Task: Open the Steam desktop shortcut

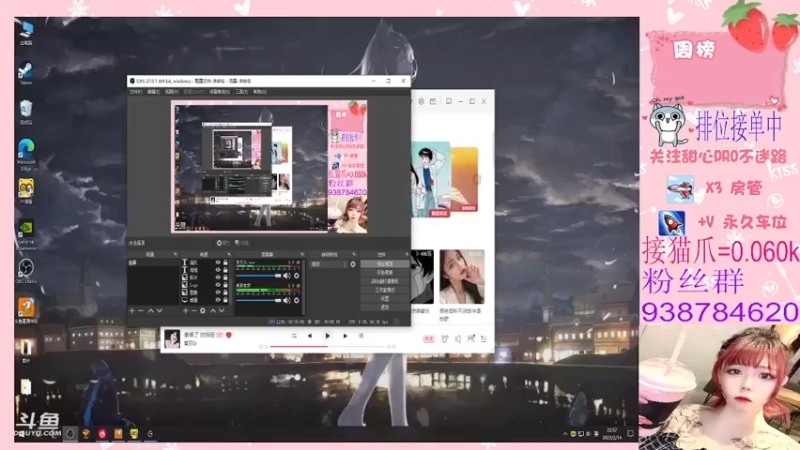Action: (26, 72)
